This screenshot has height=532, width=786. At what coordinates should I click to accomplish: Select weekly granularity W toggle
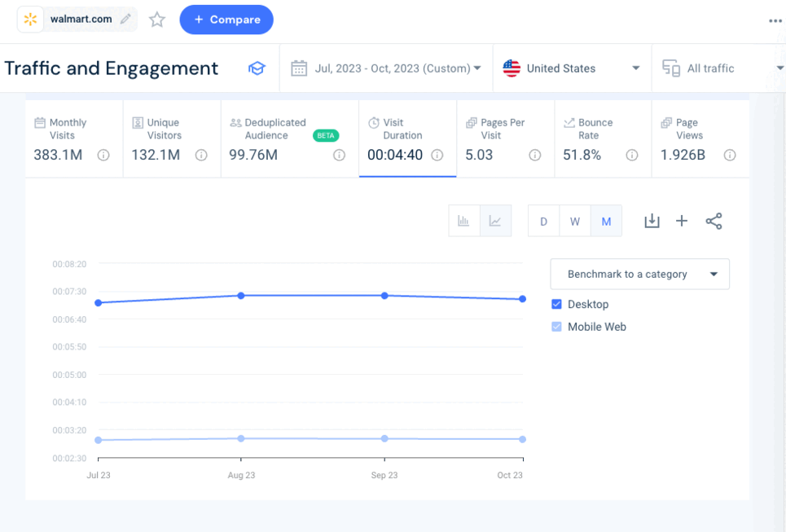pyautogui.click(x=575, y=222)
